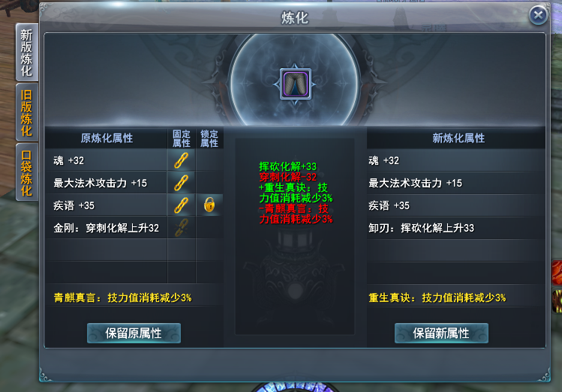Screen dimensions: 562x392
Task: Select new attribute row 卸刃：挥砍化解上升33
Action: pos(455,228)
